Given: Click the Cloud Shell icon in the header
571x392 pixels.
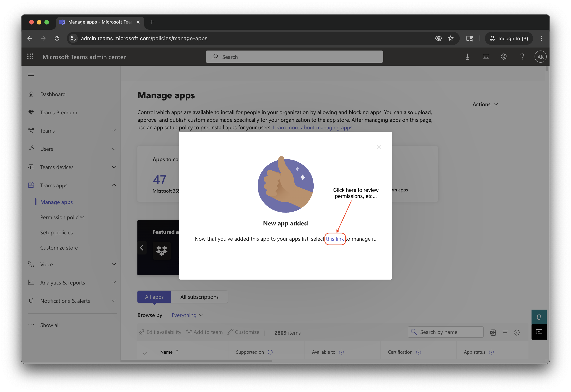Looking at the screenshot, I should pyautogui.click(x=486, y=57).
